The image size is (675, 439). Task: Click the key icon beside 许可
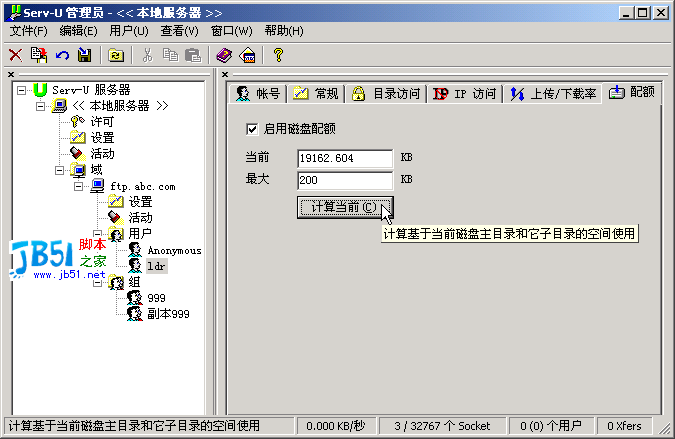(x=77, y=122)
